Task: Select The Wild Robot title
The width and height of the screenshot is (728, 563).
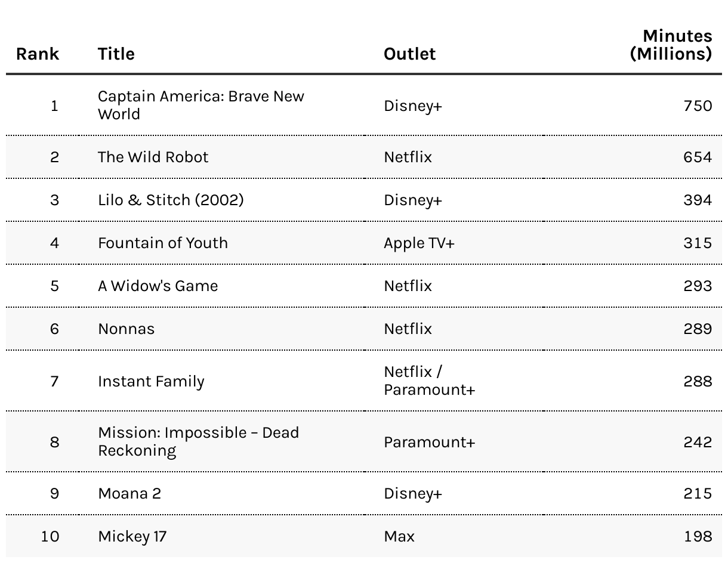Action: pos(153,157)
